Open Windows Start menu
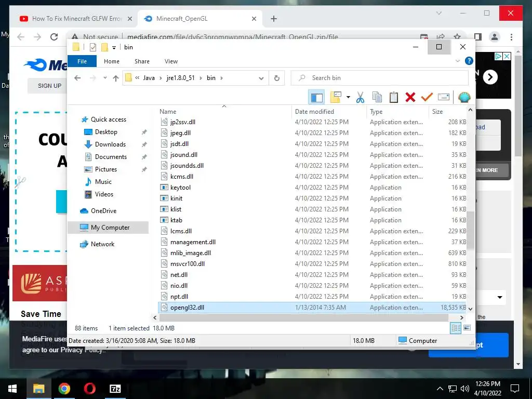 (x=12, y=389)
